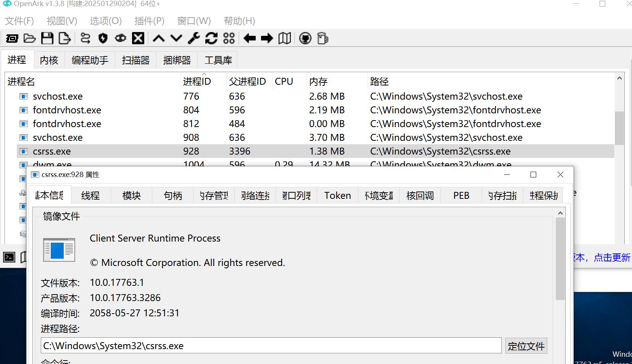This screenshot has width=632, height=364.
Task: Click the left arrow back icon
Action: pyautogui.click(x=250, y=38)
